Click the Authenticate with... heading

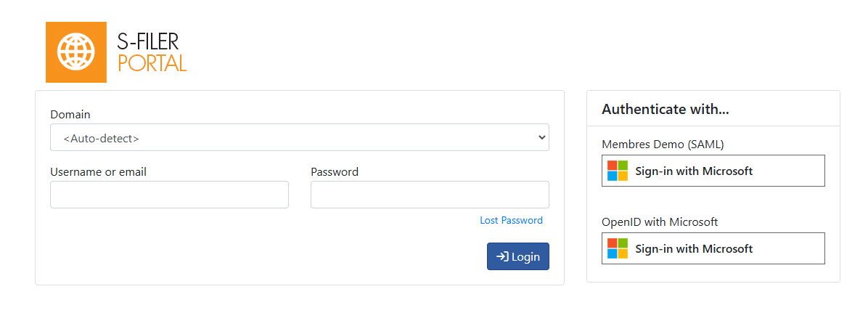665,109
